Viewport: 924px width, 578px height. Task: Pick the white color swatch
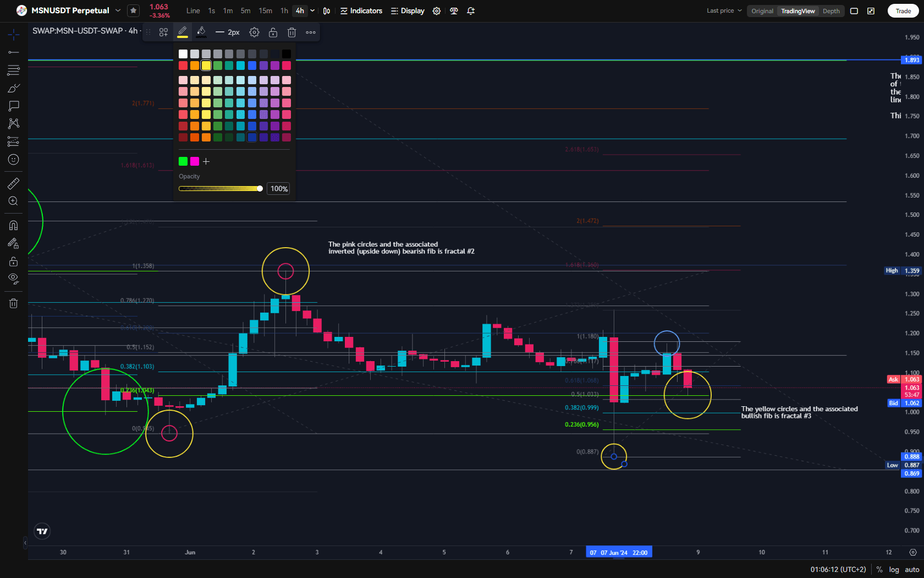pyautogui.click(x=183, y=54)
